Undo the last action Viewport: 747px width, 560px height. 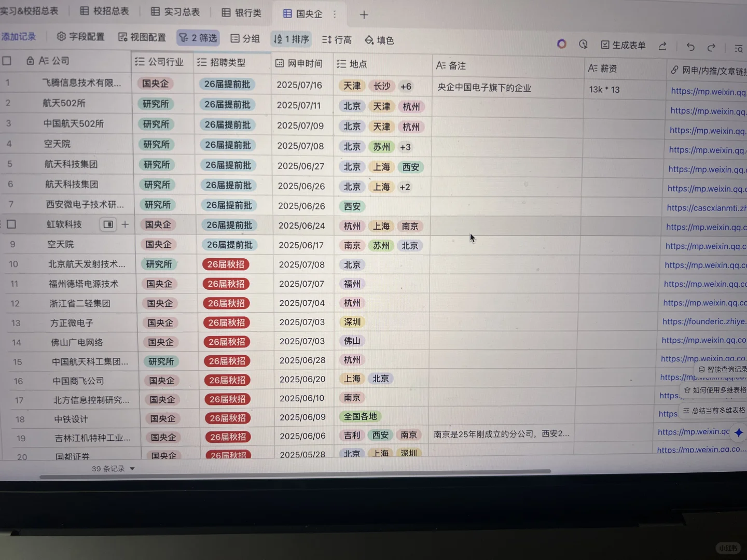(x=690, y=47)
